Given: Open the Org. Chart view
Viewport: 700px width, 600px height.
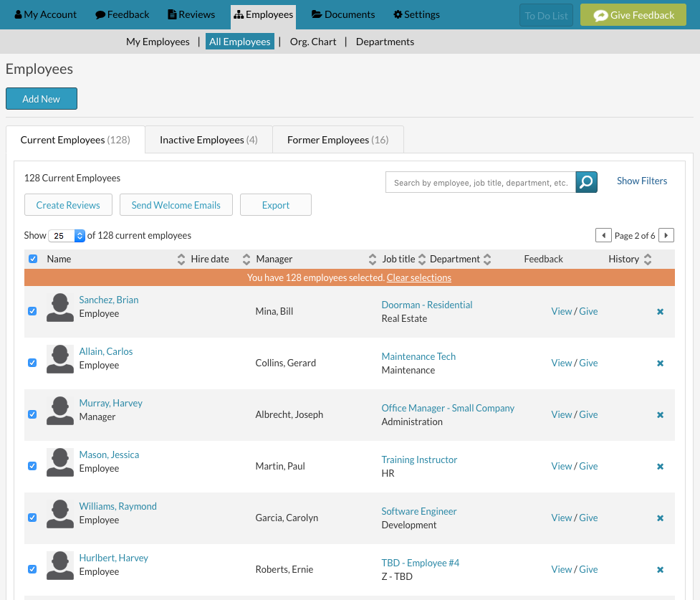Looking at the screenshot, I should tap(313, 42).
